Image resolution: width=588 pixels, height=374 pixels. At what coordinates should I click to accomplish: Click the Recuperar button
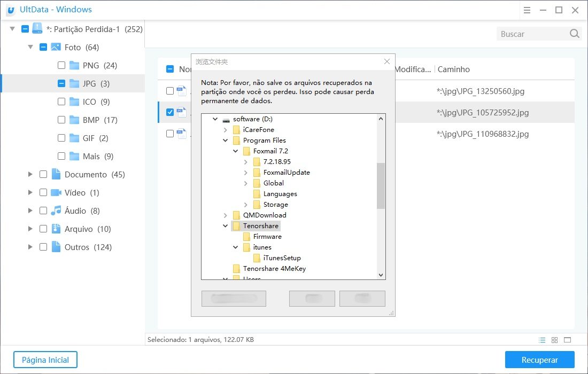click(x=540, y=360)
